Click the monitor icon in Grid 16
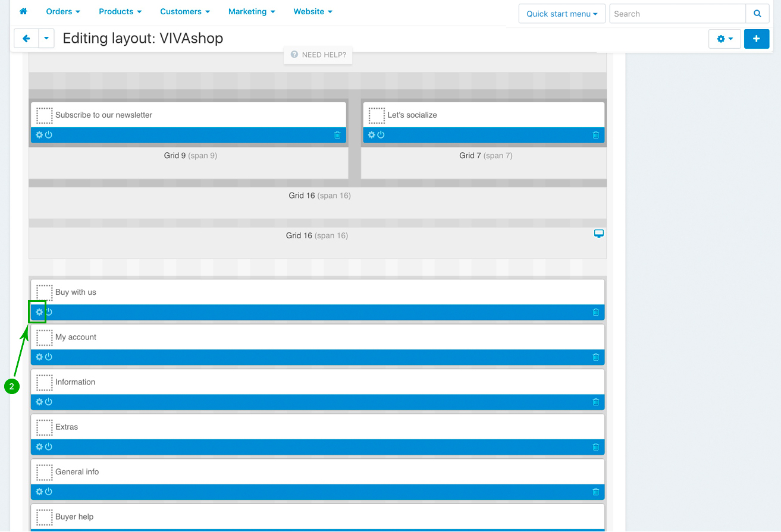The height and width of the screenshot is (532, 781). click(x=599, y=234)
